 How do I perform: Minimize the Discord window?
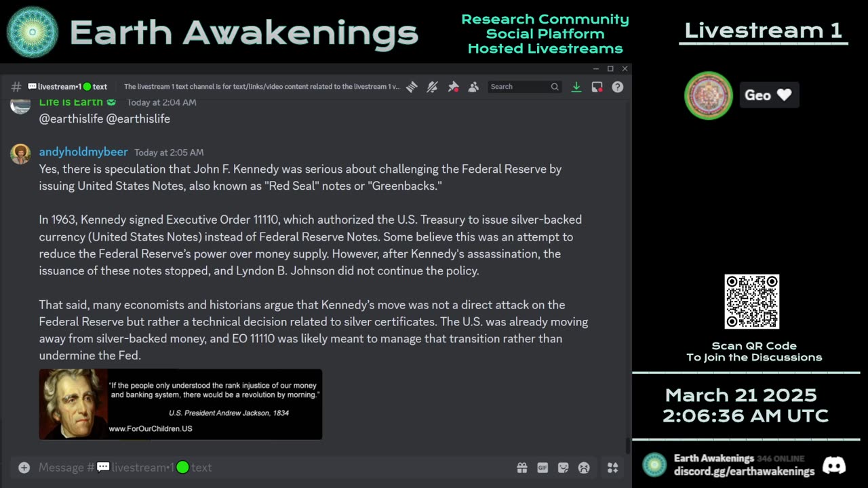(x=596, y=68)
